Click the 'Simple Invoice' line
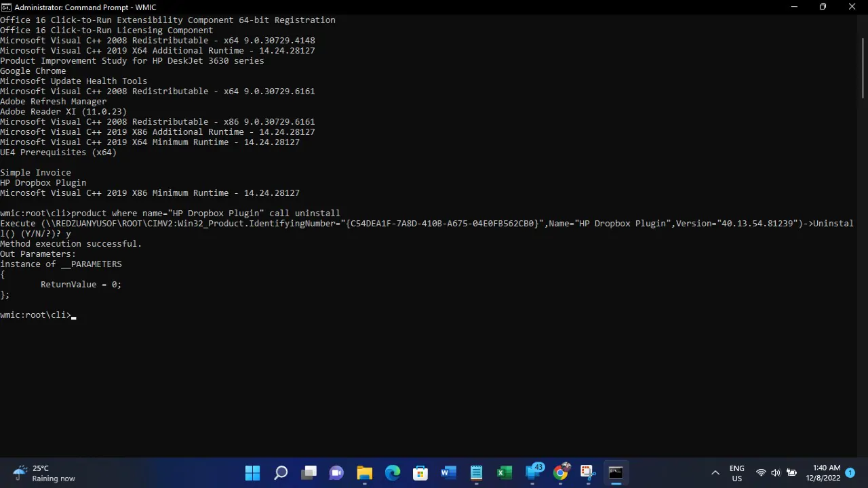Viewport: 868px width, 488px height. click(x=35, y=173)
